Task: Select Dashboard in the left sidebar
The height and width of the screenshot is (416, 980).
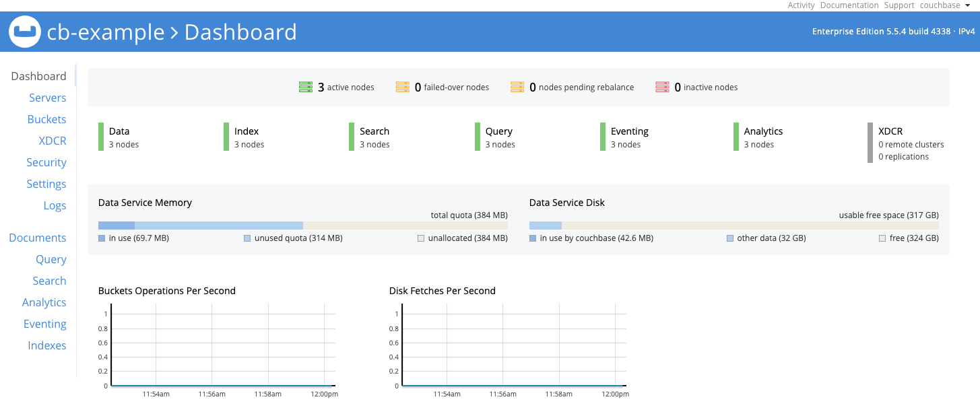Action: click(x=38, y=76)
